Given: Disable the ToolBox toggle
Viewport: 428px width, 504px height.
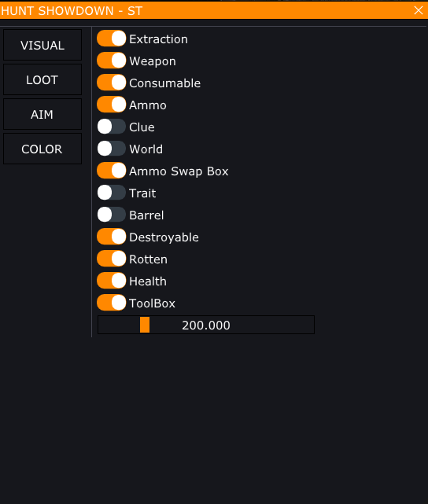Looking at the screenshot, I should (111, 303).
